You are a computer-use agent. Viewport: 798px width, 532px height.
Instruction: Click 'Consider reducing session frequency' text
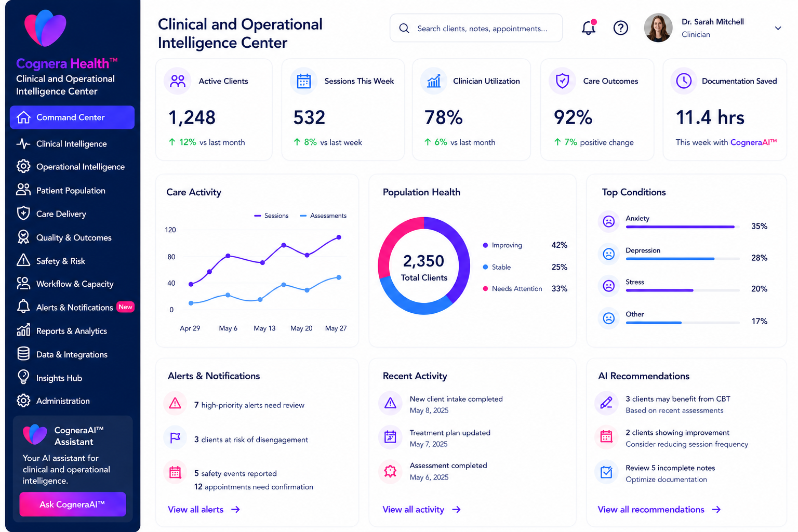[687, 444]
